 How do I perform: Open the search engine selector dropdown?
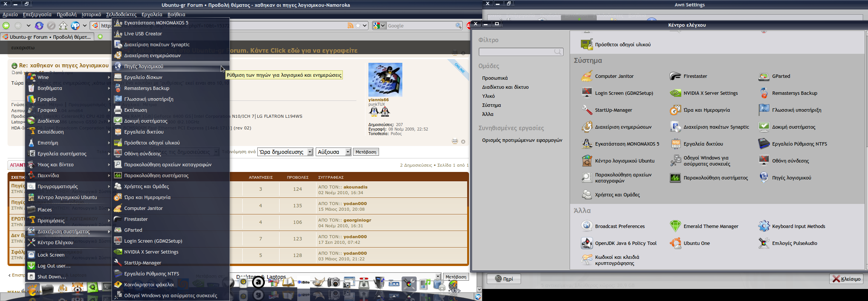point(379,26)
